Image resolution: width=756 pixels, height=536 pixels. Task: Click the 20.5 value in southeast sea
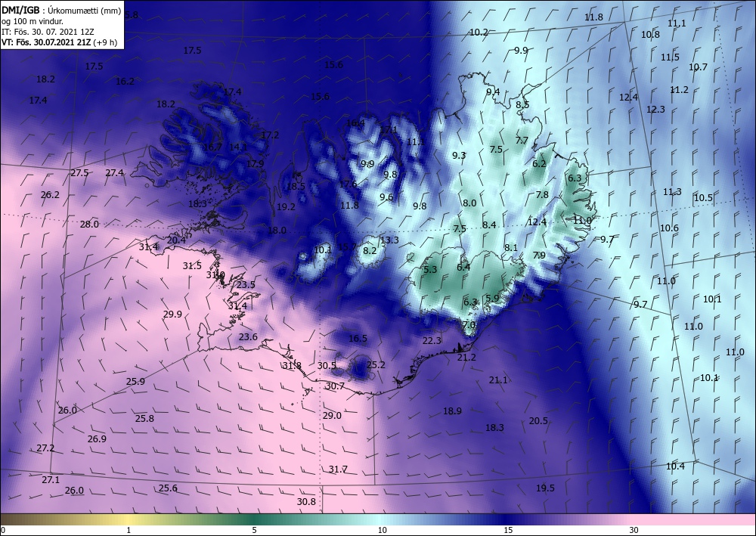click(538, 421)
